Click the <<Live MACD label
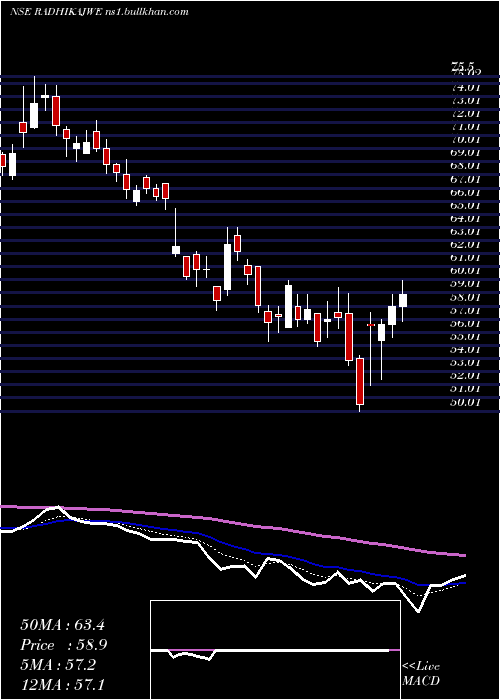This screenshot has height=700, width=500. tap(421, 674)
